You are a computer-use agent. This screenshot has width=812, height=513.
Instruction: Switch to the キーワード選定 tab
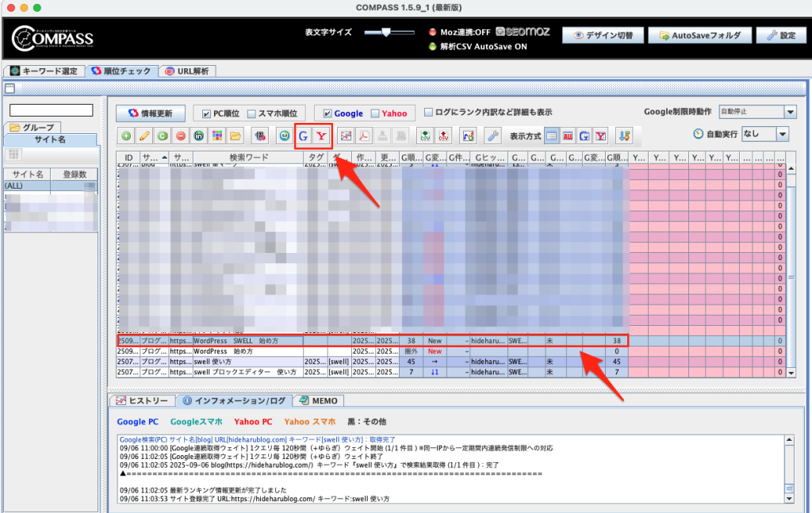tap(44, 71)
